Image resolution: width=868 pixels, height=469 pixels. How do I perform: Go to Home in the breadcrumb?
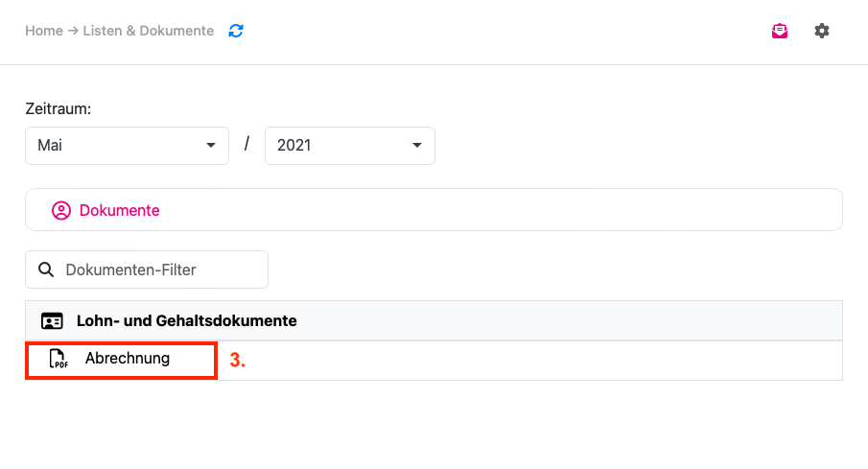coord(44,31)
